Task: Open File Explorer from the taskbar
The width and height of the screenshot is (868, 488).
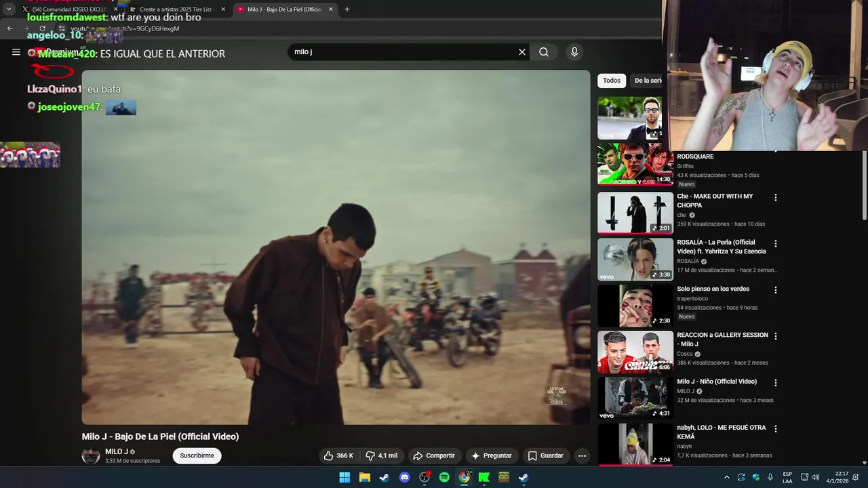Action: (364, 477)
